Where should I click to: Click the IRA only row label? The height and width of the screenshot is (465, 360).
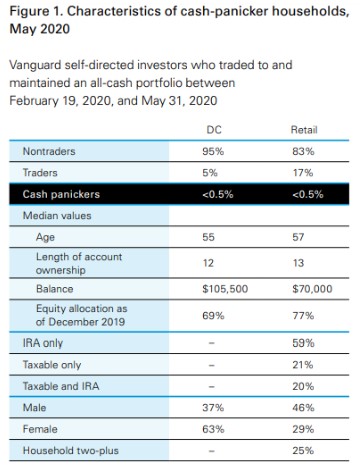43,343
